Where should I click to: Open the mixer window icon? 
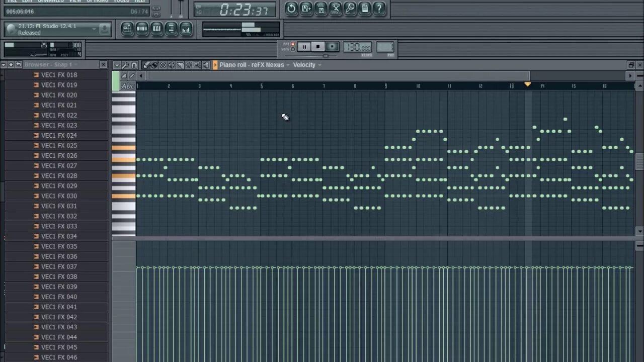(x=186, y=29)
